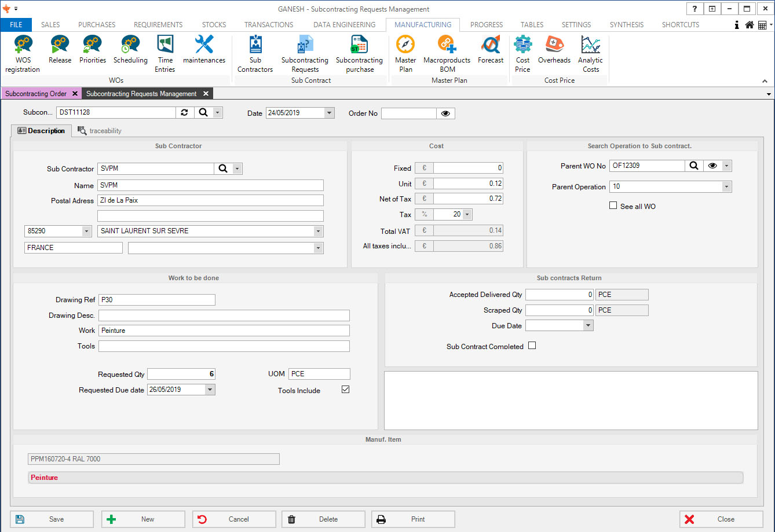Click the Print button
Viewport: 775px width, 532px height.
[413, 519]
